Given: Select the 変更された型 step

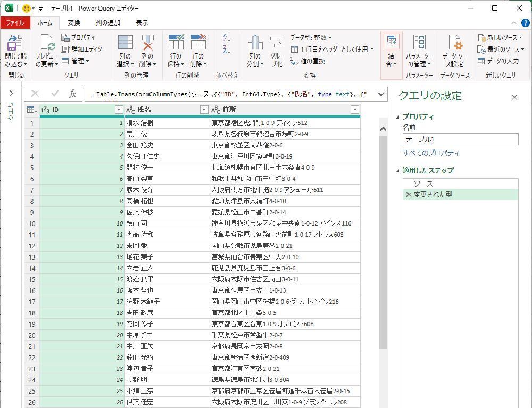Looking at the screenshot, I should coord(461,195).
